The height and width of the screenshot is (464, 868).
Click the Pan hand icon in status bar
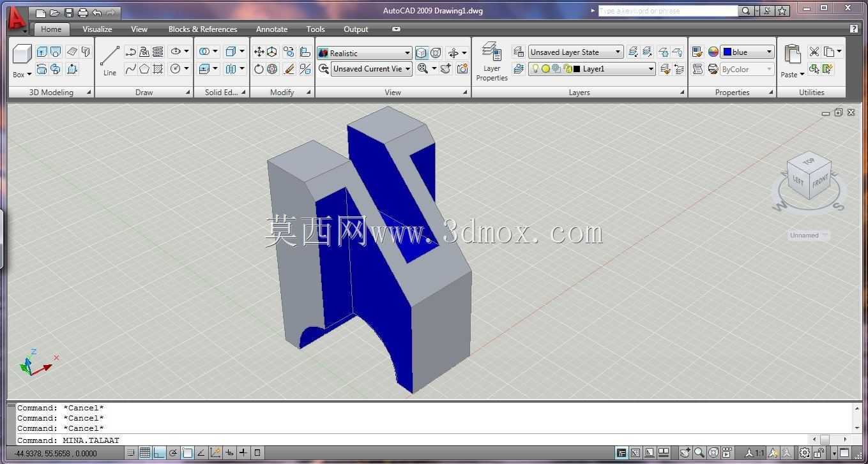(x=685, y=453)
